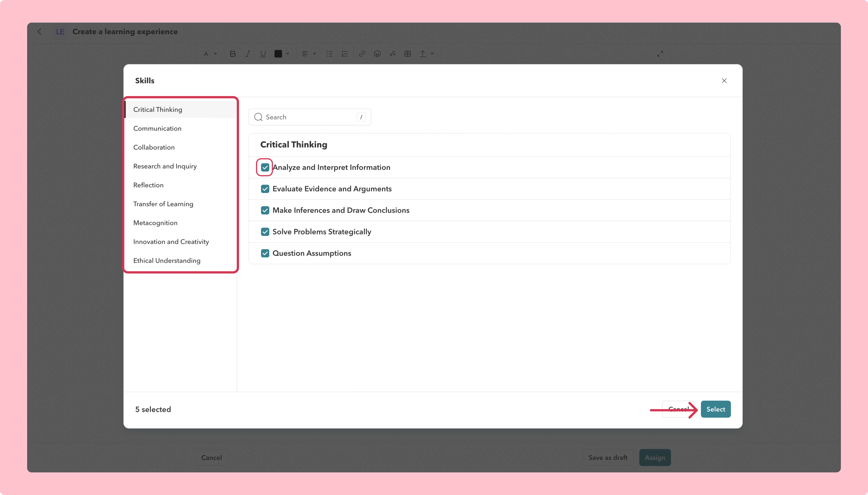
Task: Insert a table from the toolbar
Action: (x=408, y=54)
